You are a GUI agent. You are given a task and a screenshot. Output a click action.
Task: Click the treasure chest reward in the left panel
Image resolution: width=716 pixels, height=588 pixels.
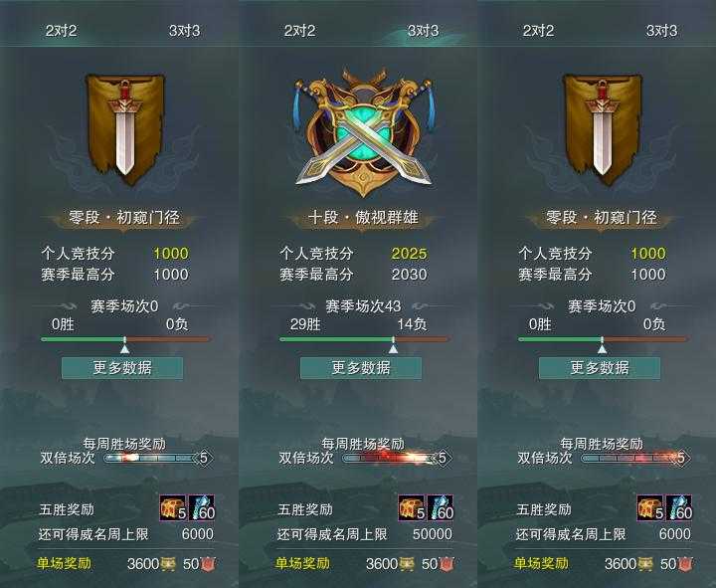click(173, 508)
